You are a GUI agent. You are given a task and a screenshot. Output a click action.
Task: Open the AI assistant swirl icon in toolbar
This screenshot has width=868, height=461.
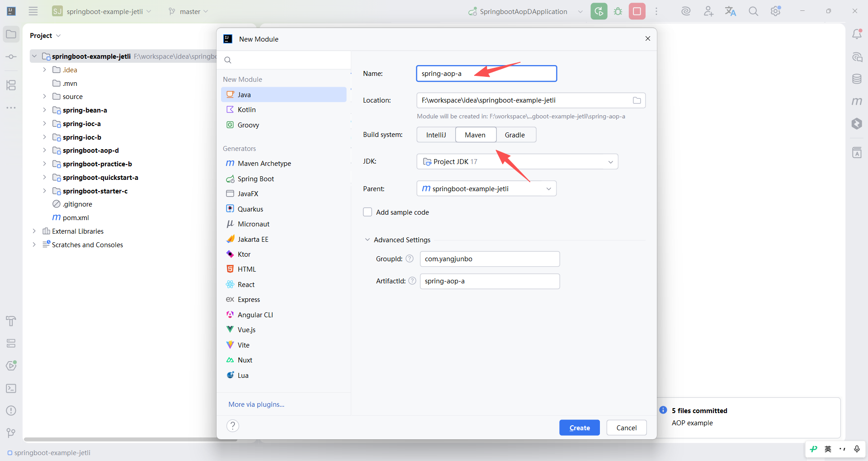(686, 11)
